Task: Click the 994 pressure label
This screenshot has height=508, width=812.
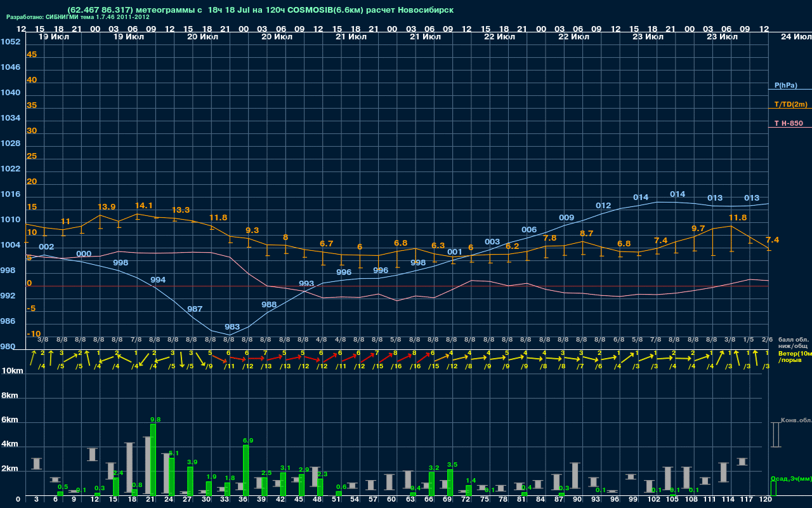Action: coord(158,280)
